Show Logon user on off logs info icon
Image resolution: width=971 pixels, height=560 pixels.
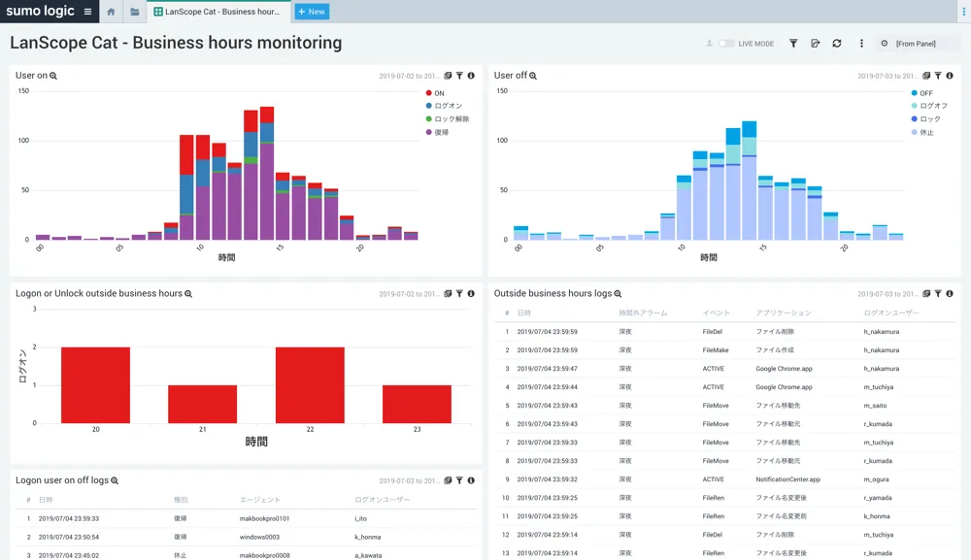(x=471, y=480)
